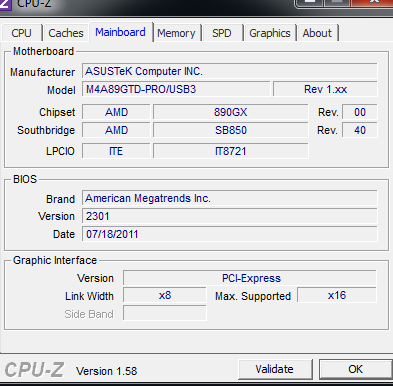393x386 pixels.
Task: Open the About tab
Action: [x=317, y=33]
